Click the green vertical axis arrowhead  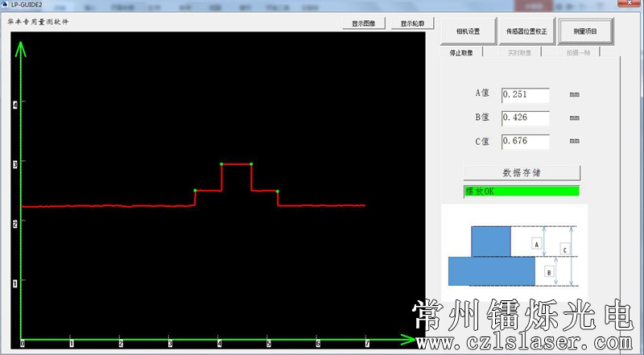pyautogui.click(x=22, y=47)
